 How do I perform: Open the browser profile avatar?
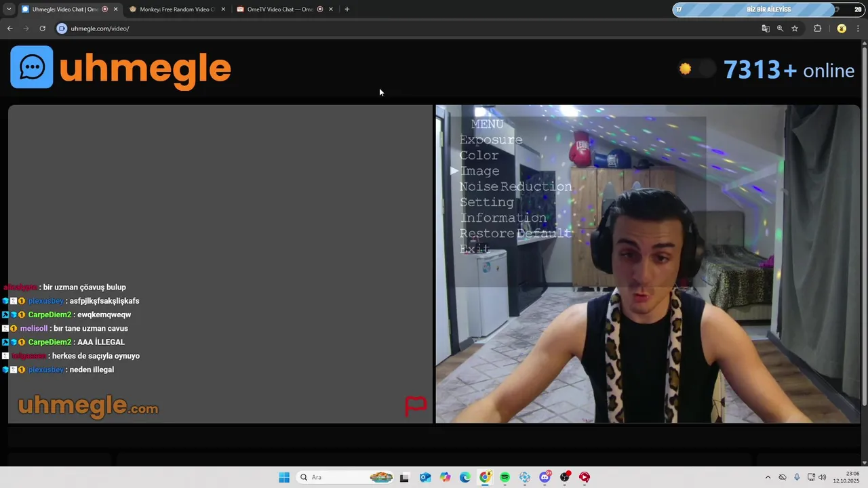(x=842, y=28)
